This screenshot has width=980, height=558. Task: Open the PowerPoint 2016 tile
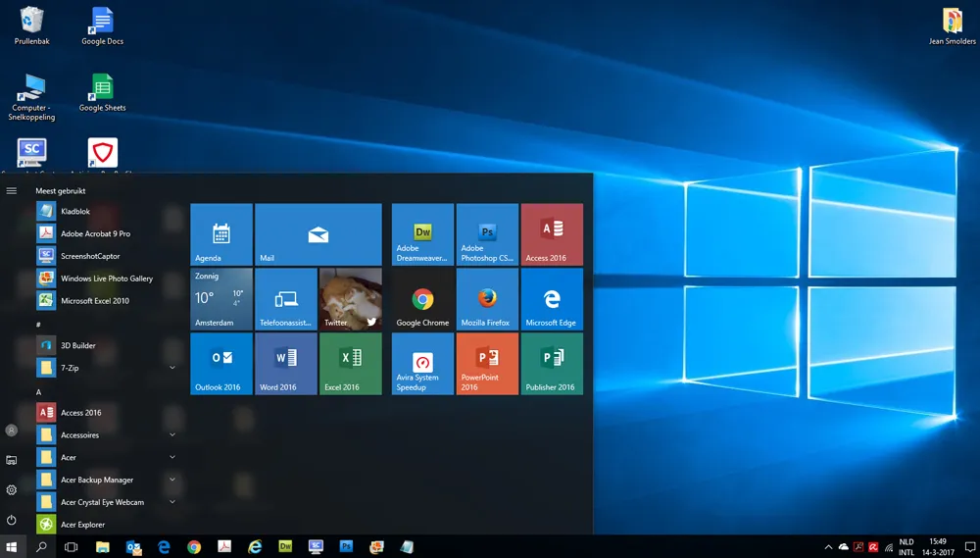coord(487,364)
